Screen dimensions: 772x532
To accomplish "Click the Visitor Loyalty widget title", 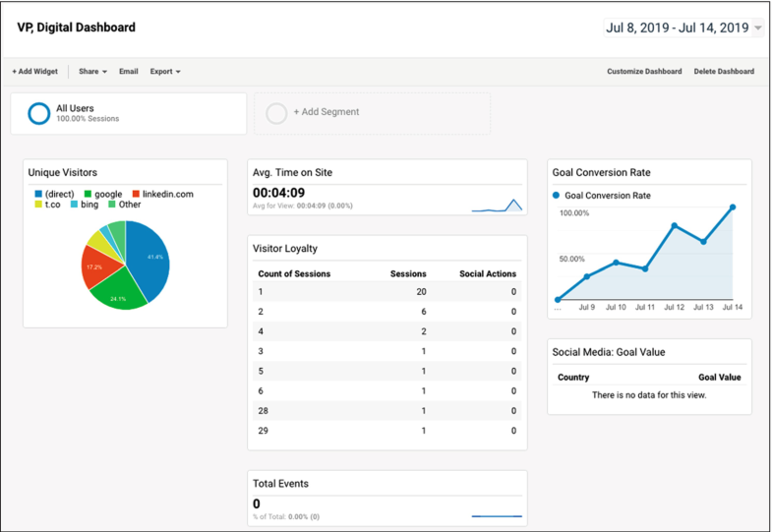I will (285, 249).
